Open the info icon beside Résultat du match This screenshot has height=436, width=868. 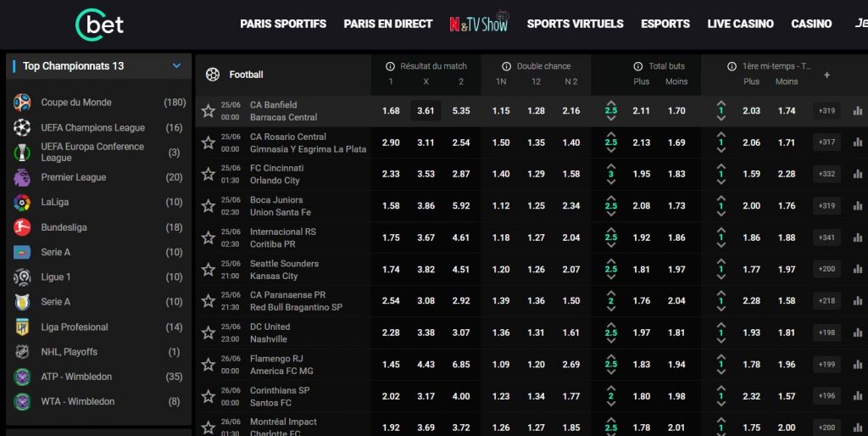point(390,66)
